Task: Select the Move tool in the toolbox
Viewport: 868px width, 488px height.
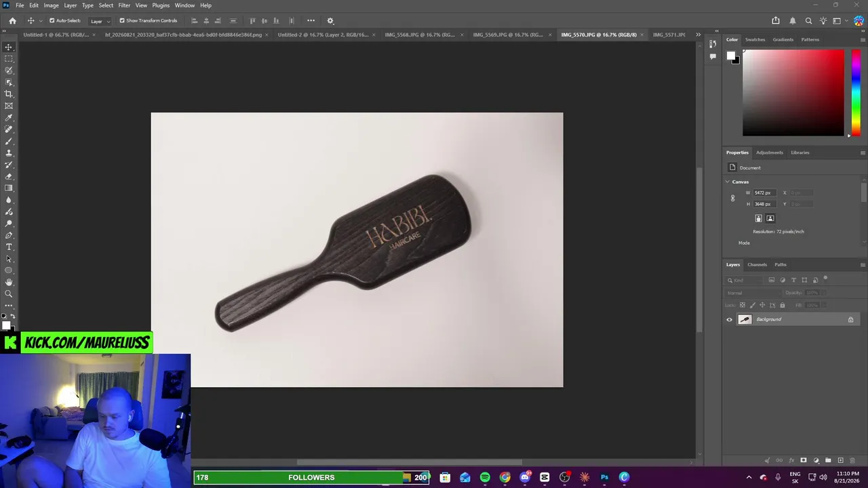Action: click(x=9, y=47)
